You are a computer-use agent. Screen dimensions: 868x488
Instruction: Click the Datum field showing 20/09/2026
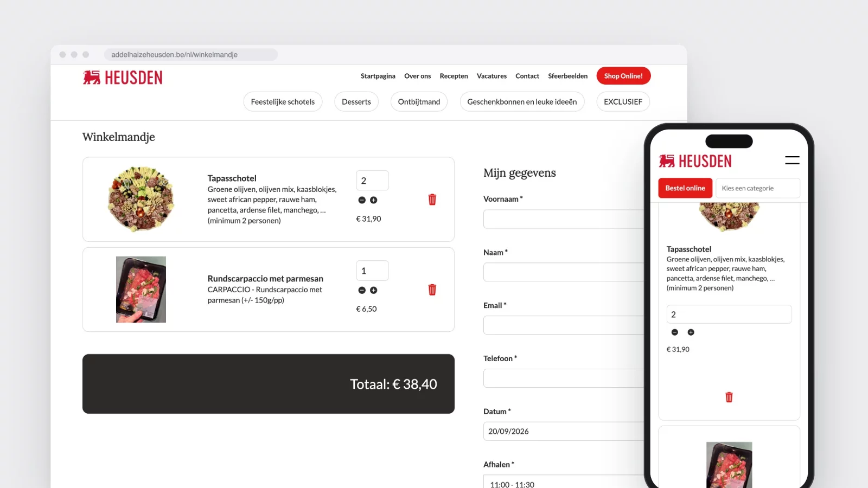(x=563, y=431)
